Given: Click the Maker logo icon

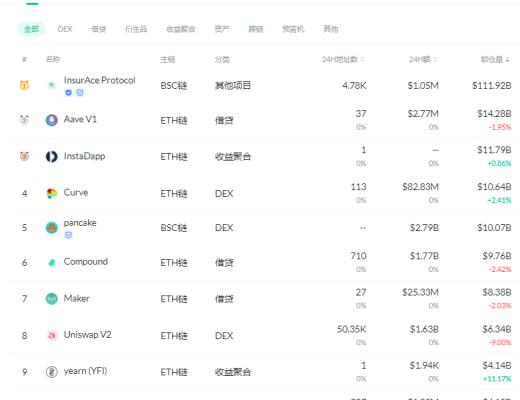Looking at the screenshot, I should tap(52, 299).
